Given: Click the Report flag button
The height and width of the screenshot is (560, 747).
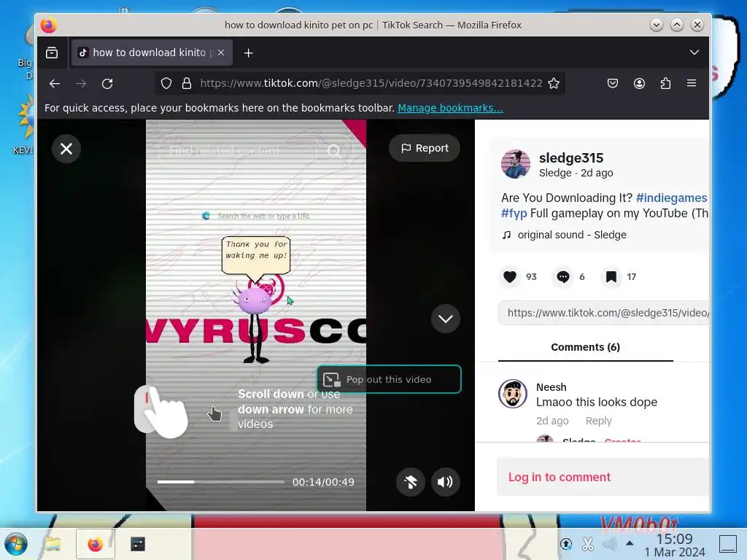Looking at the screenshot, I should point(425,148).
